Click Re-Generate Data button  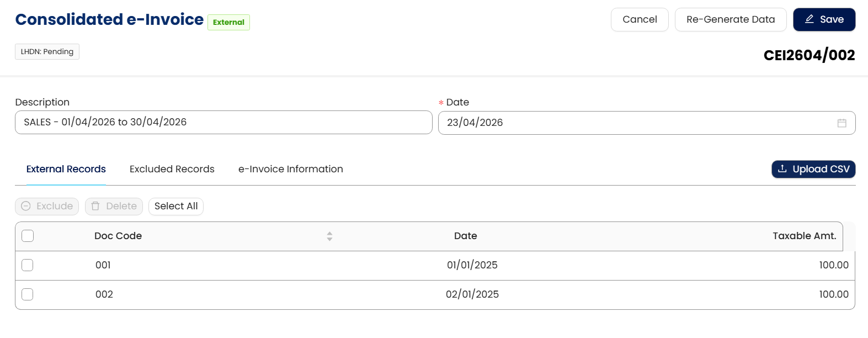tap(730, 20)
